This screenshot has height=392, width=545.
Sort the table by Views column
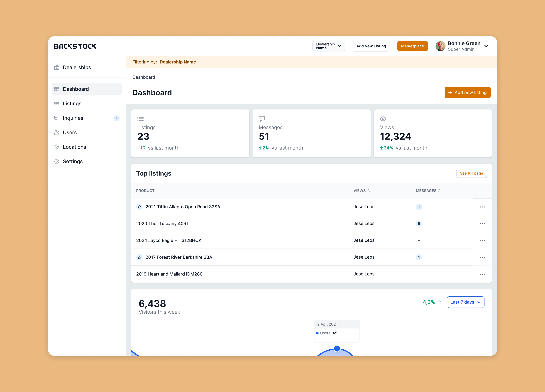pos(362,191)
